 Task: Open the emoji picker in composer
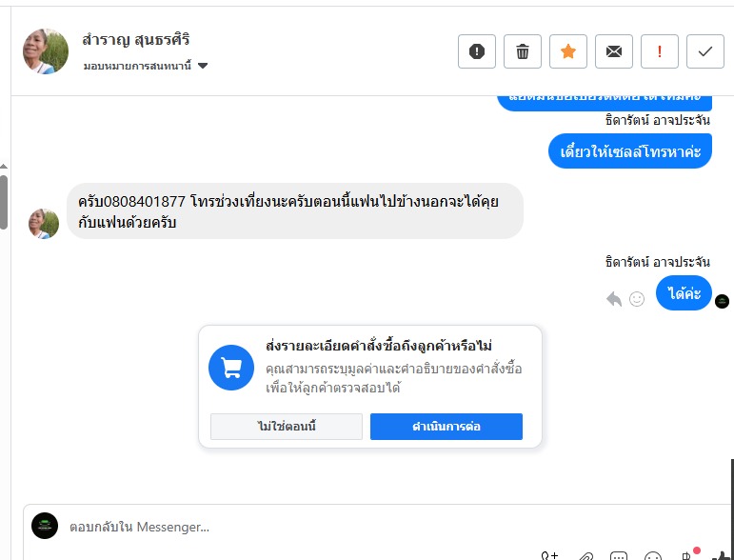point(653,555)
